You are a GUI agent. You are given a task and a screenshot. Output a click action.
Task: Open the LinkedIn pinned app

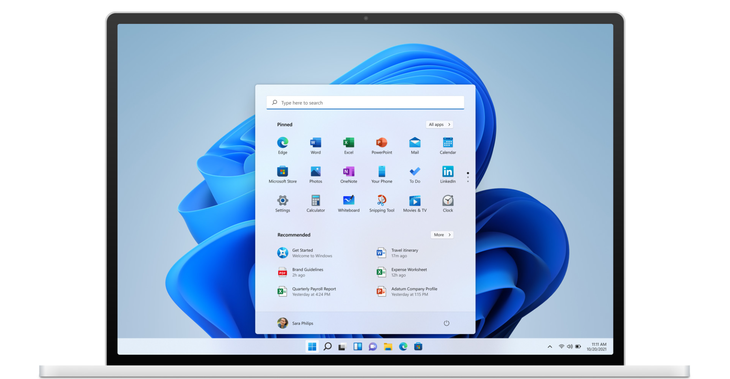click(x=448, y=174)
